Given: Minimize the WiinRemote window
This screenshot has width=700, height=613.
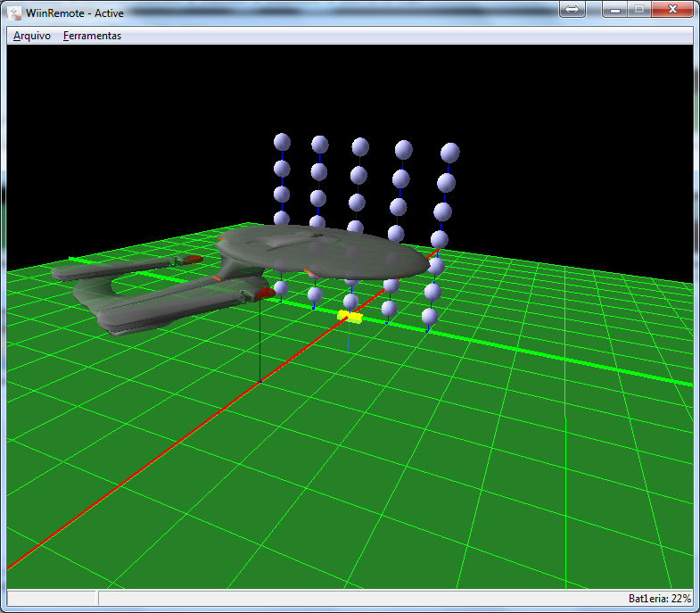Looking at the screenshot, I should tap(614, 10).
